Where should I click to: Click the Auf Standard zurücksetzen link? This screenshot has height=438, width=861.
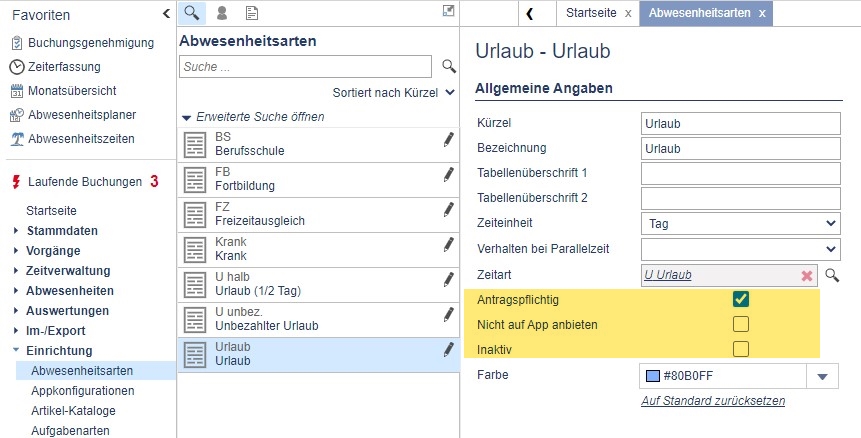tap(713, 401)
